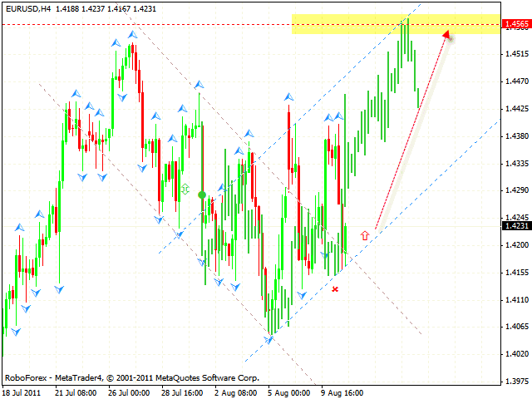Select the 1.4065 price axis label
Screen dimensions: 532x399
(x=517, y=327)
